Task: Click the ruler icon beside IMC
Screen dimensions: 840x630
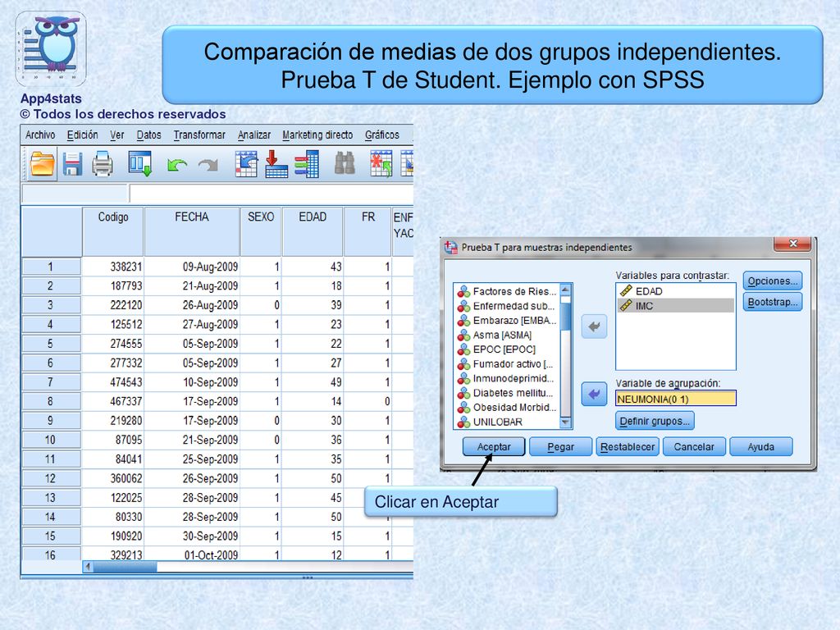Action: (x=626, y=305)
